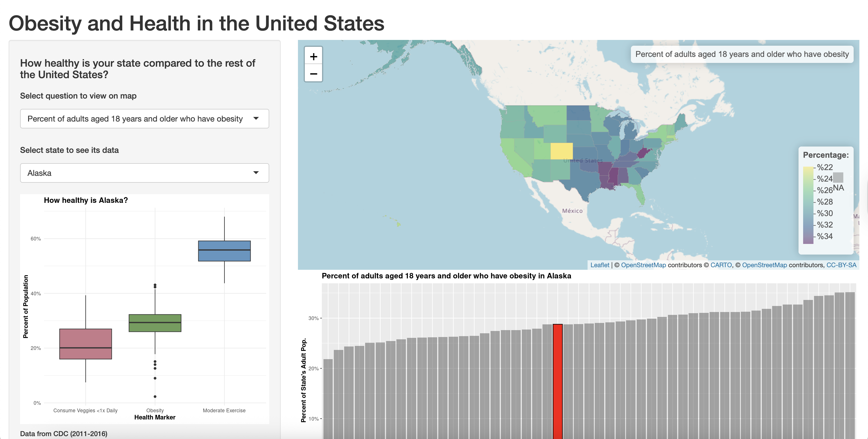The image size is (868, 439).
Task: Zoom out on the map
Action: (x=313, y=74)
